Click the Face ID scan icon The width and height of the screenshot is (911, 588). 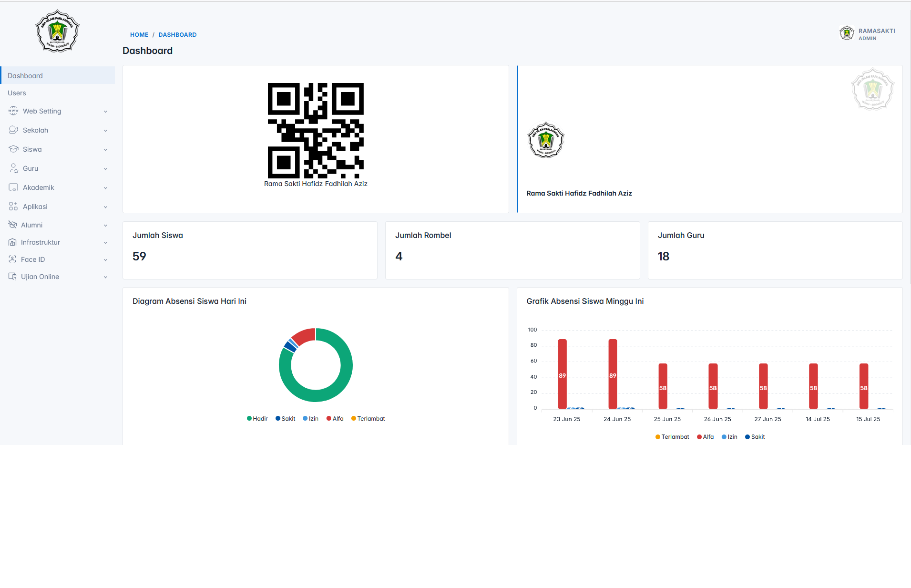tap(13, 259)
